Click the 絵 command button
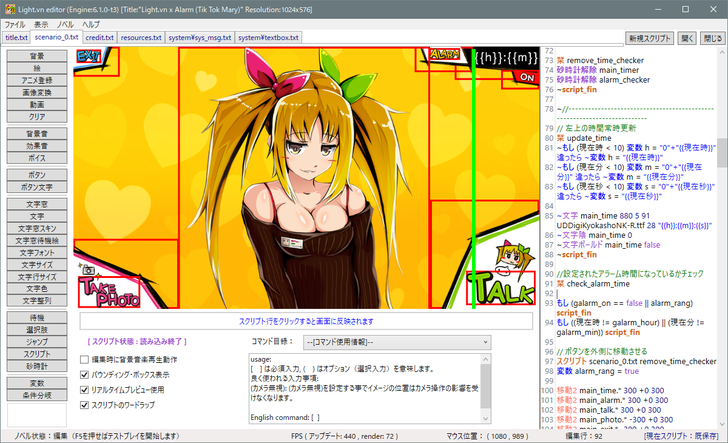Image resolution: width=728 pixels, height=443 pixels. 37,68
